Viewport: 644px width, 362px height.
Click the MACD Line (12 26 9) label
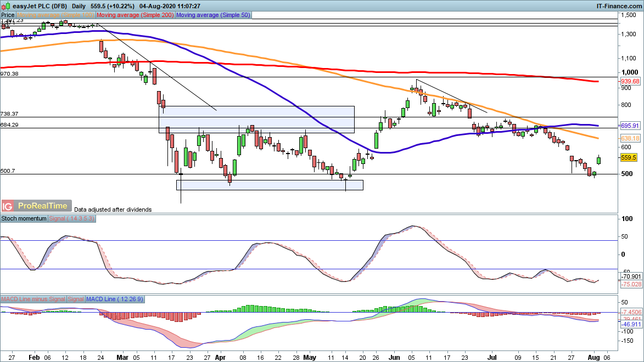(x=114, y=299)
